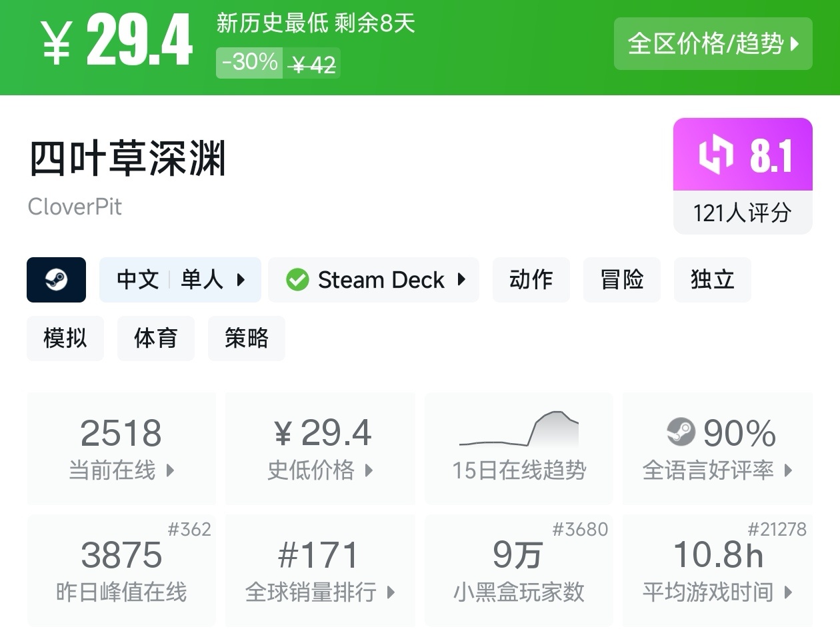Screen dimensions: 840x643
Task: Select the 策略 genre tag
Action: click(247, 338)
